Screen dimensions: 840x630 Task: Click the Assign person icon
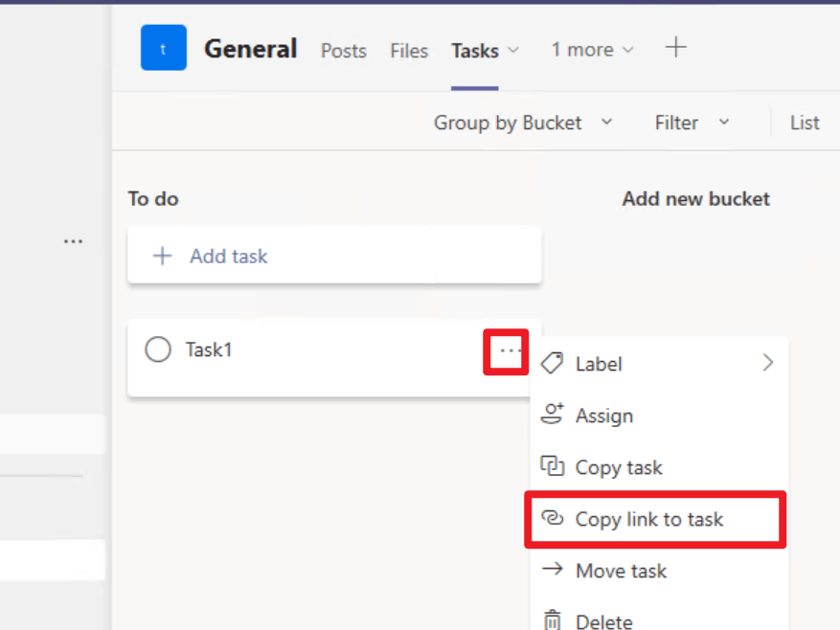point(552,416)
